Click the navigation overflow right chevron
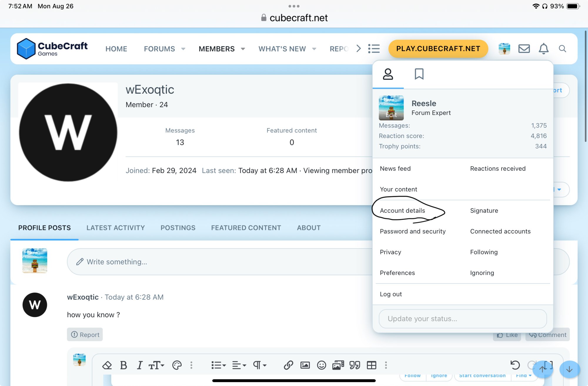 click(358, 48)
